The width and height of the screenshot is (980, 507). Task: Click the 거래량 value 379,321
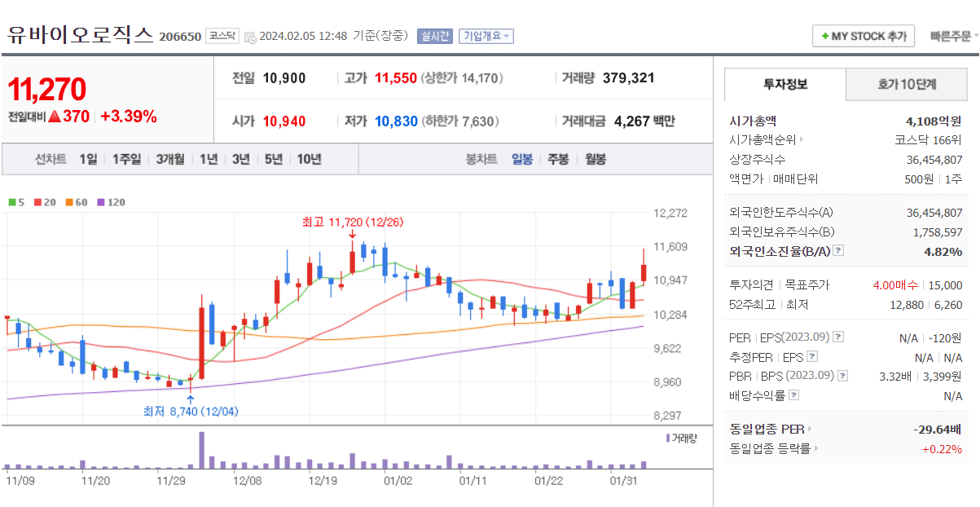tap(628, 78)
